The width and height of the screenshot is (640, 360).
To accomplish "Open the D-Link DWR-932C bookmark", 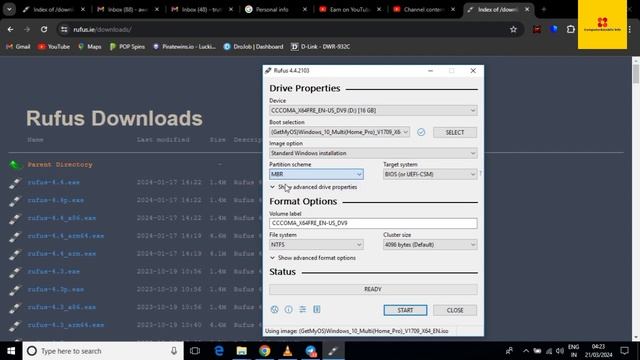I will tap(320, 47).
